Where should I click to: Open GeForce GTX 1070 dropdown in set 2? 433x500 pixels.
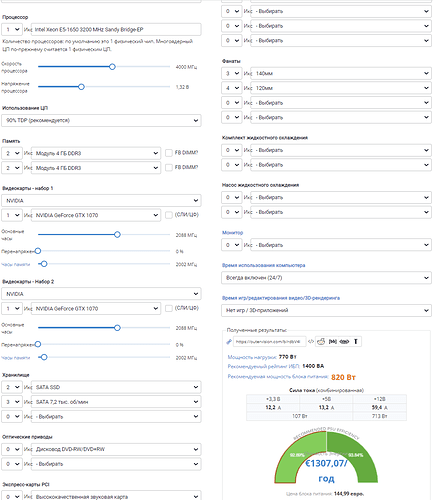(96, 309)
